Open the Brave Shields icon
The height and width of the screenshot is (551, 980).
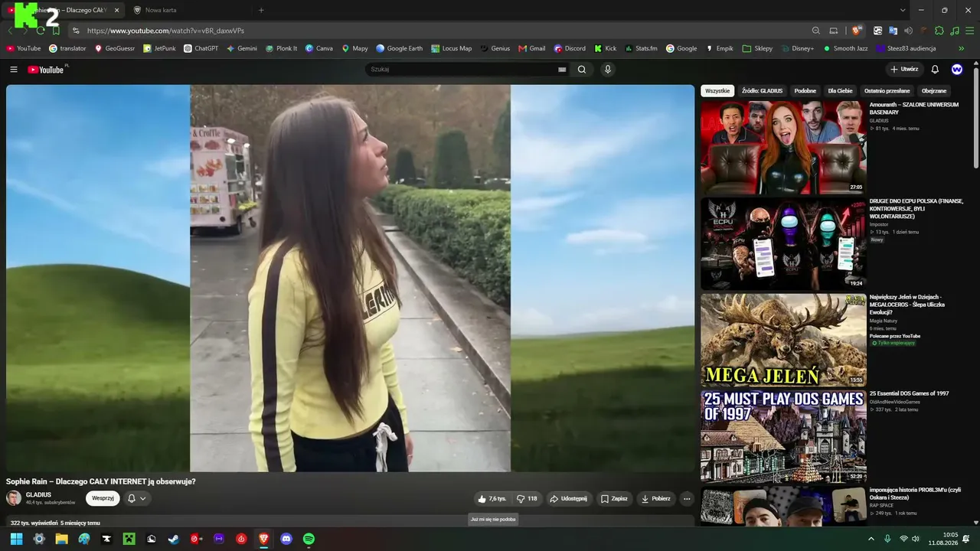pyautogui.click(x=857, y=31)
